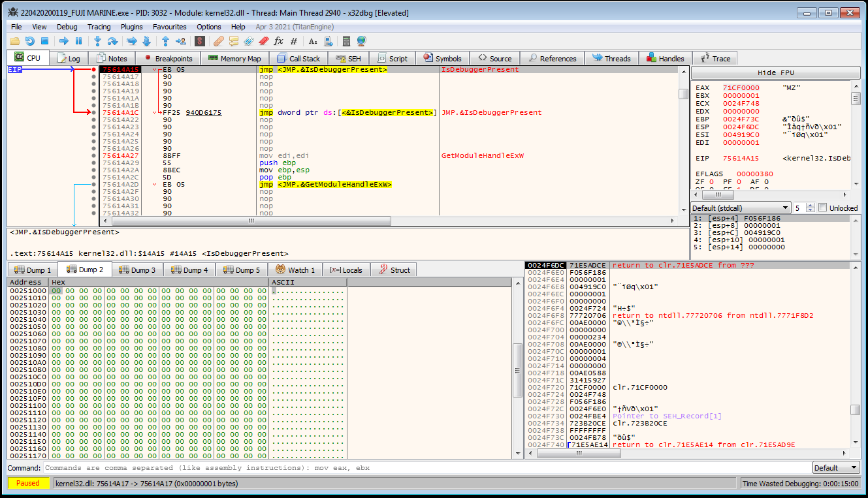
Task: Open the Plugins menu
Action: pos(132,27)
